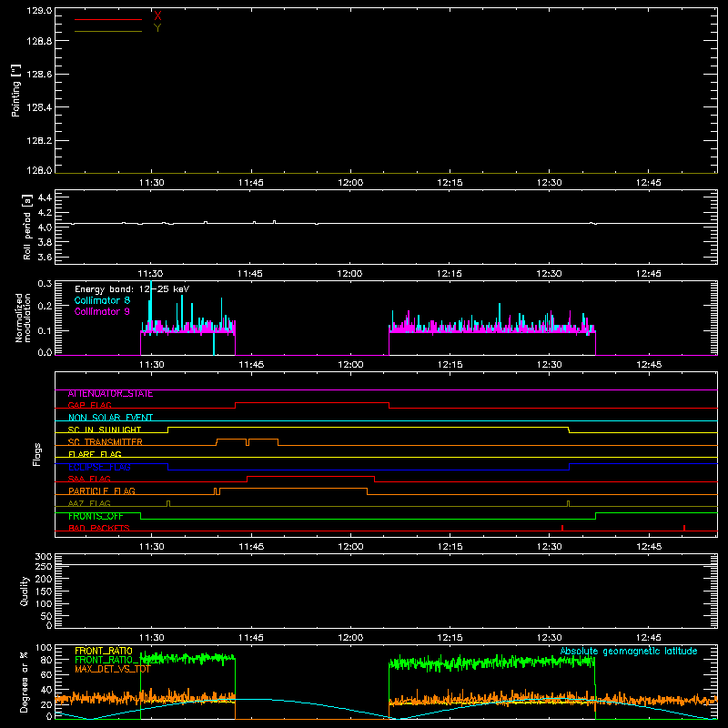Viewport: 728px width, 728px height.
Task: Click the 250 tick on the Quality axis
Action: tap(43, 567)
